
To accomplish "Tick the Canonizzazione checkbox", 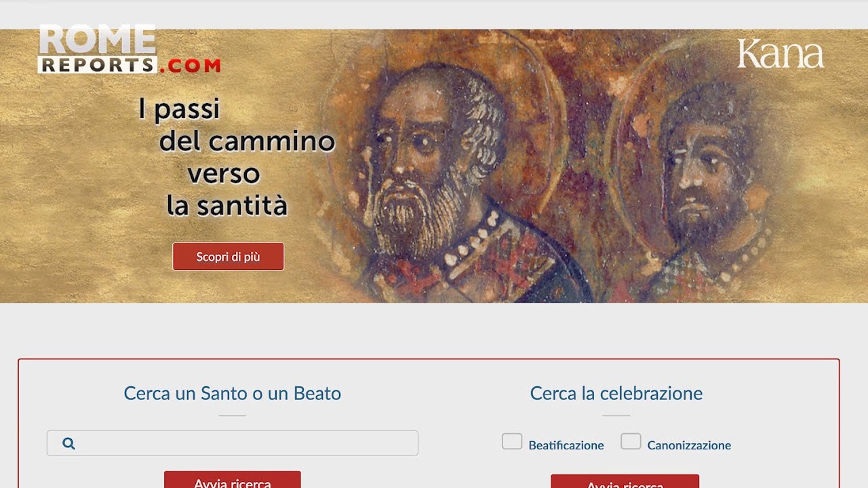I will click(631, 441).
